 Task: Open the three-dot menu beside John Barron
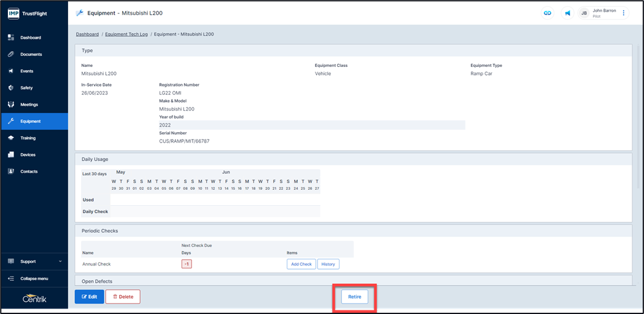pos(623,13)
